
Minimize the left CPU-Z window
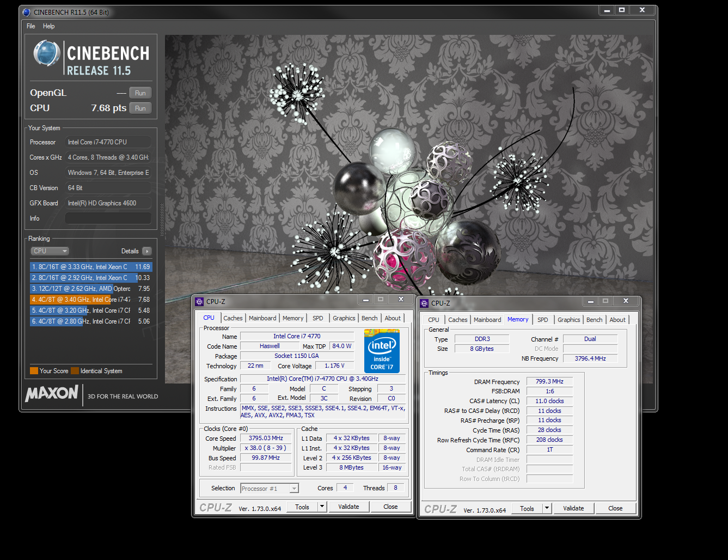point(366,299)
